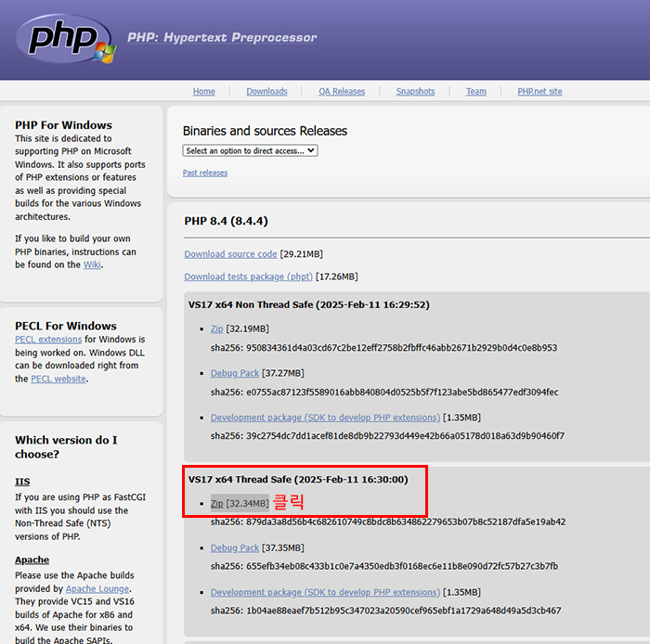The width and height of the screenshot is (650, 644).
Task: Open Development package under Non Thread Safe
Action: (x=325, y=418)
